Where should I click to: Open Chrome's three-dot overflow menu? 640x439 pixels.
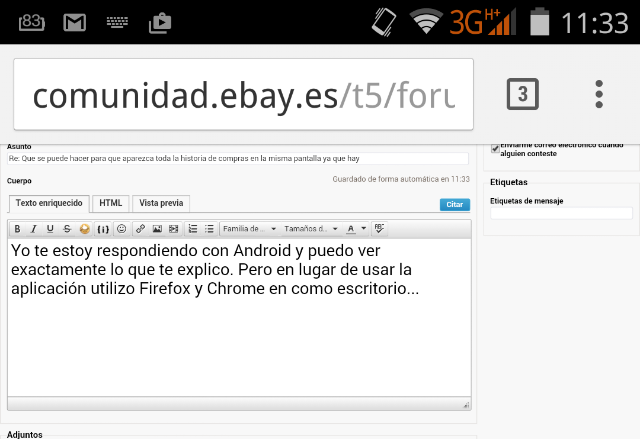599,95
